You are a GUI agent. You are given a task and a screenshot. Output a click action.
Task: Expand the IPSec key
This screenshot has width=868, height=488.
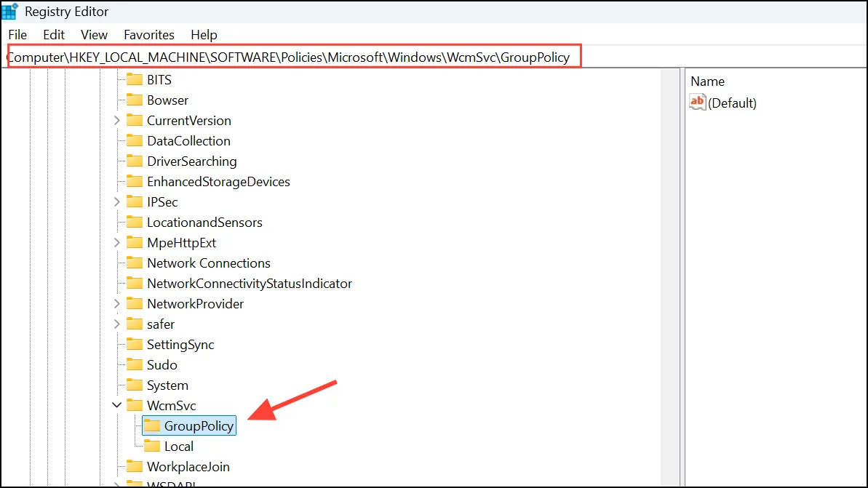click(x=117, y=201)
